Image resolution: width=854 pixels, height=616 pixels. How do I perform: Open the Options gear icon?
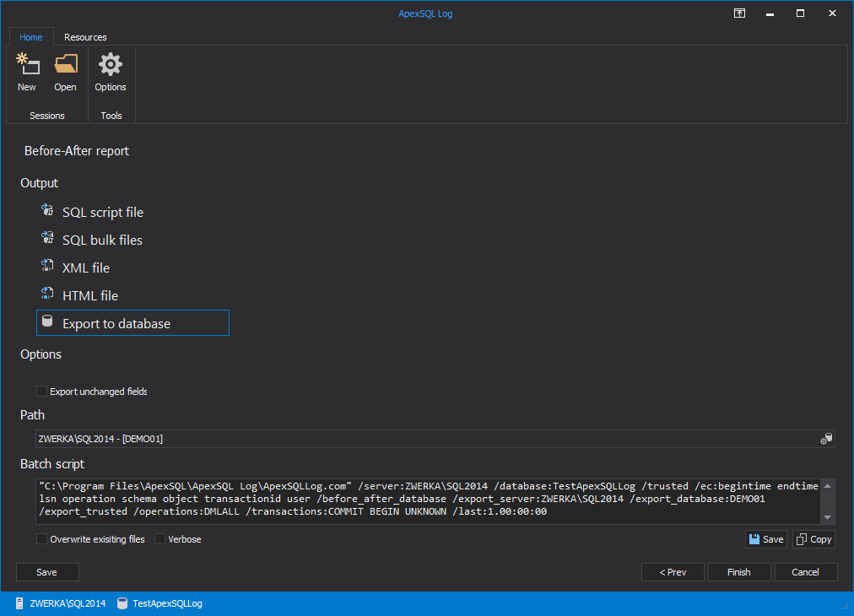pyautogui.click(x=110, y=64)
